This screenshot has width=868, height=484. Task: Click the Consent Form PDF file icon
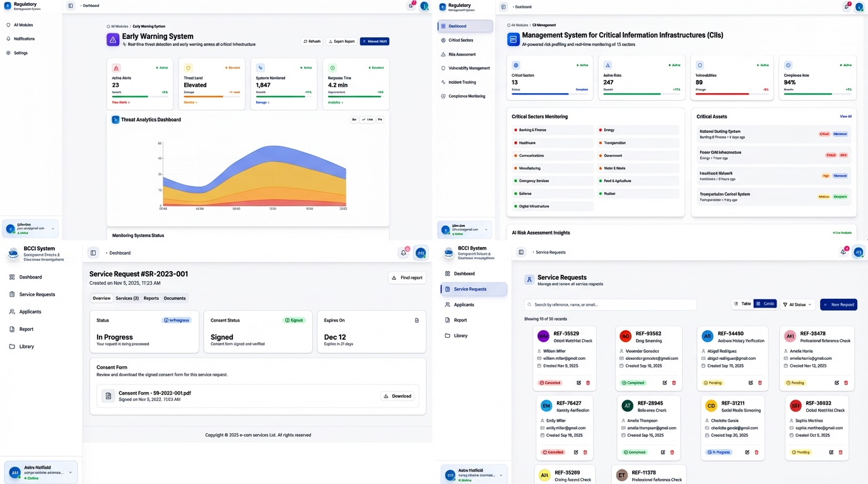[x=108, y=396]
